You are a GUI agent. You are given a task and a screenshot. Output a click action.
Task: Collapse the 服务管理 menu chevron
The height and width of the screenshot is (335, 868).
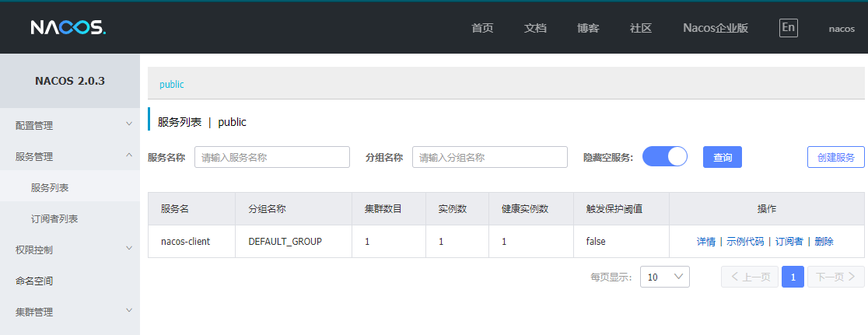pyautogui.click(x=129, y=155)
